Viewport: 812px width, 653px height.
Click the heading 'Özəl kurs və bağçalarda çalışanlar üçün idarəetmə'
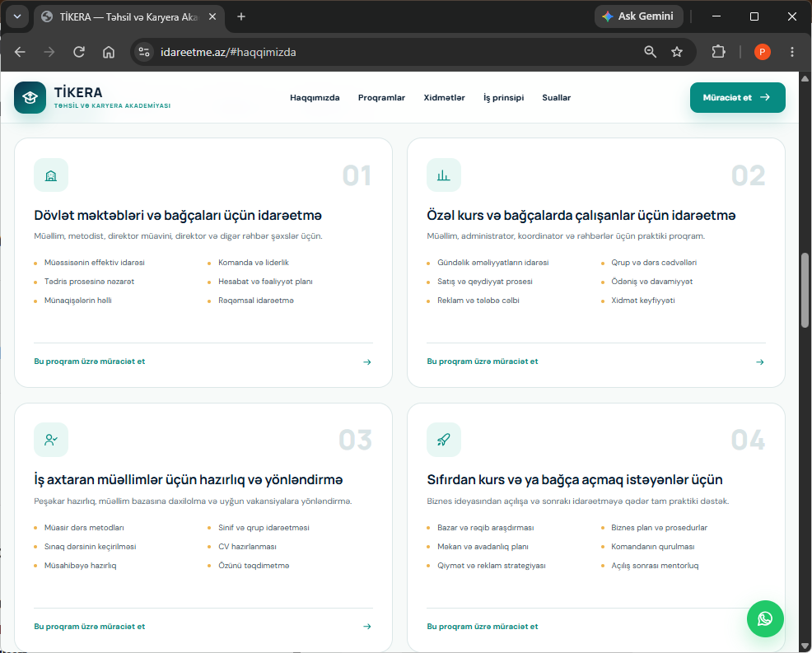[581, 216]
